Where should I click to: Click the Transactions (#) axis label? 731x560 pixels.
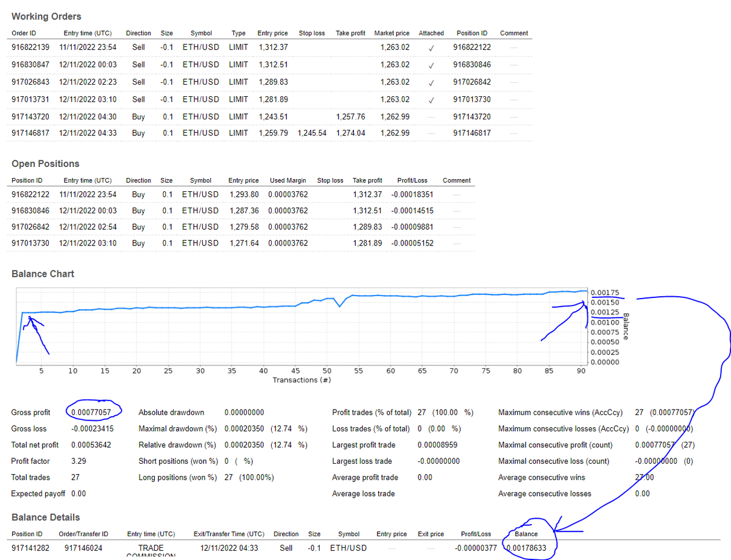tap(302, 380)
